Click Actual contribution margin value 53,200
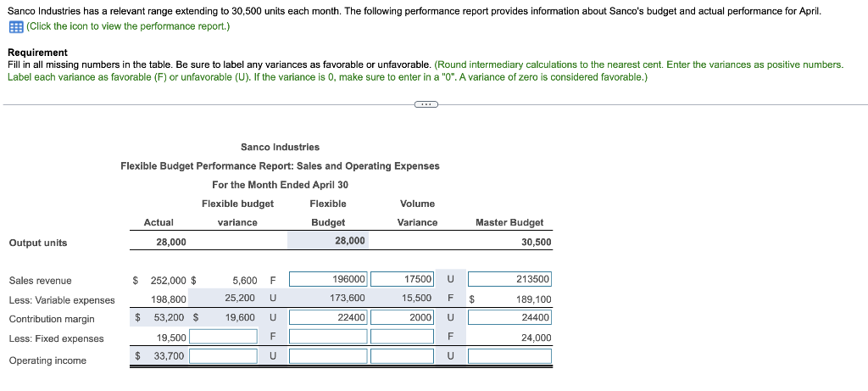Viewport: 868px width, 391px height. click(170, 318)
